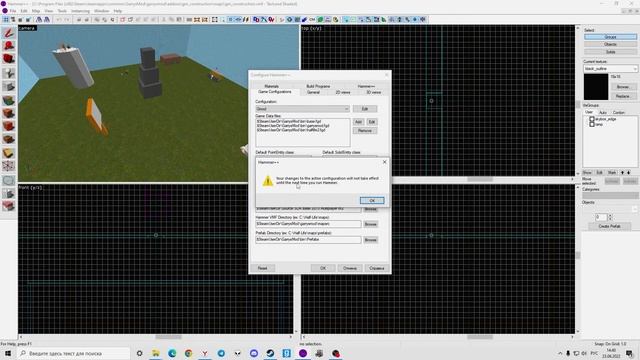640x360 pixels.
Task: Open the Configuration dropdown
Action: coord(302,109)
